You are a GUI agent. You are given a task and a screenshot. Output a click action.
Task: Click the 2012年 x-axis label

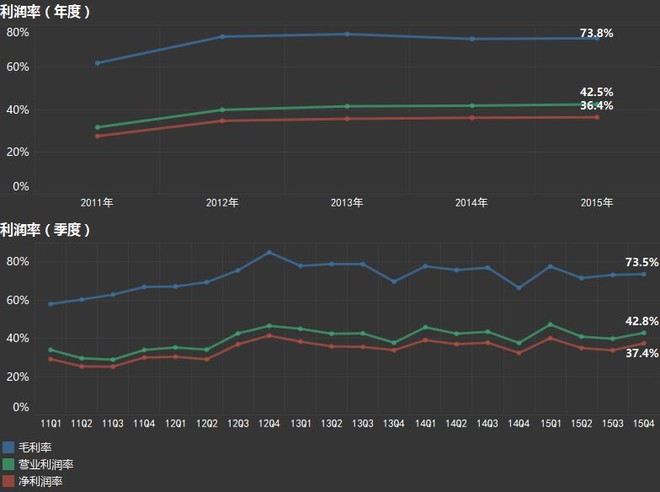tap(222, 203)
